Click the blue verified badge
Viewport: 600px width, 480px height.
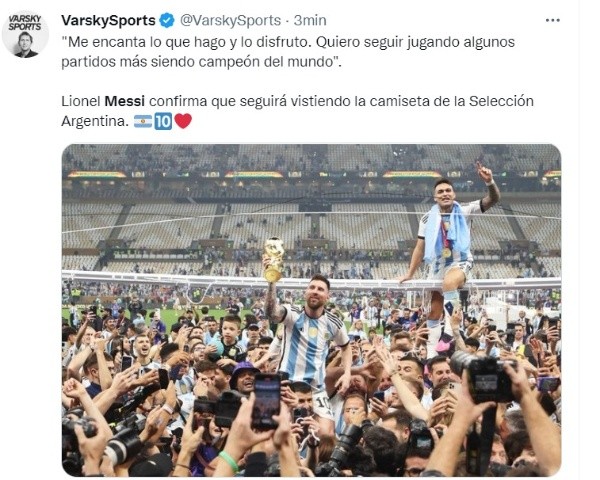(x=166, y=20)
